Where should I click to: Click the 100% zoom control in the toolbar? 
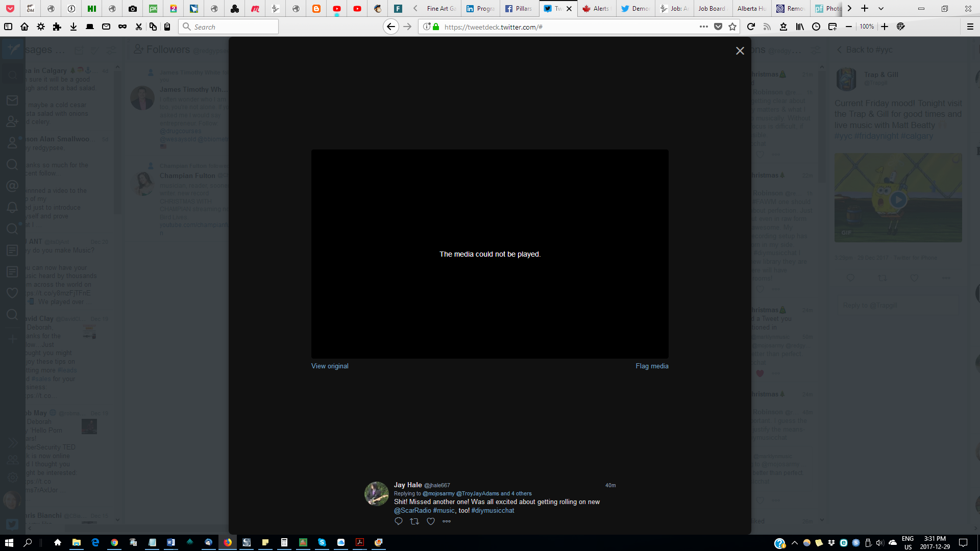[866, 27]
